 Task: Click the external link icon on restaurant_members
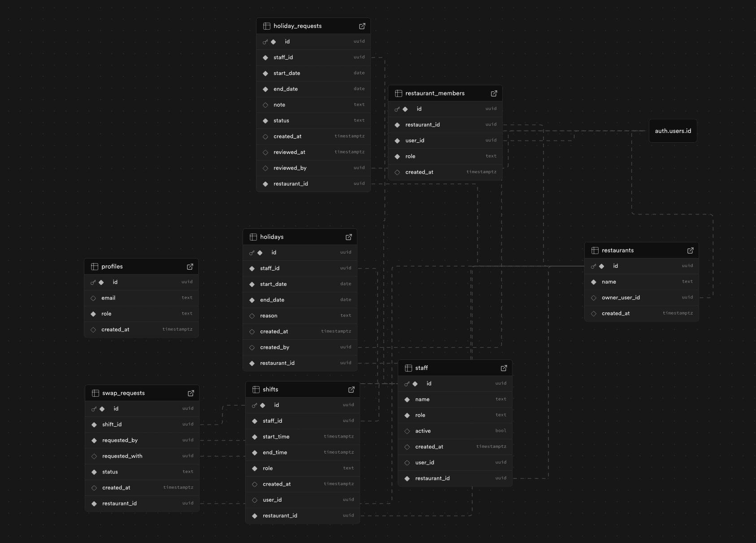pyautogui.click(x=494, y=93)
